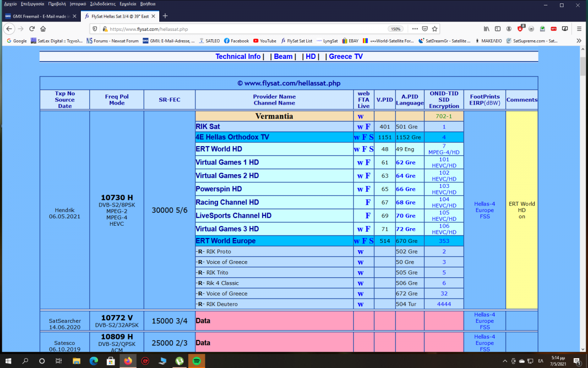The image size is (588, 368).
Task: Open the Beam link
Action: [x=283, y=56]
